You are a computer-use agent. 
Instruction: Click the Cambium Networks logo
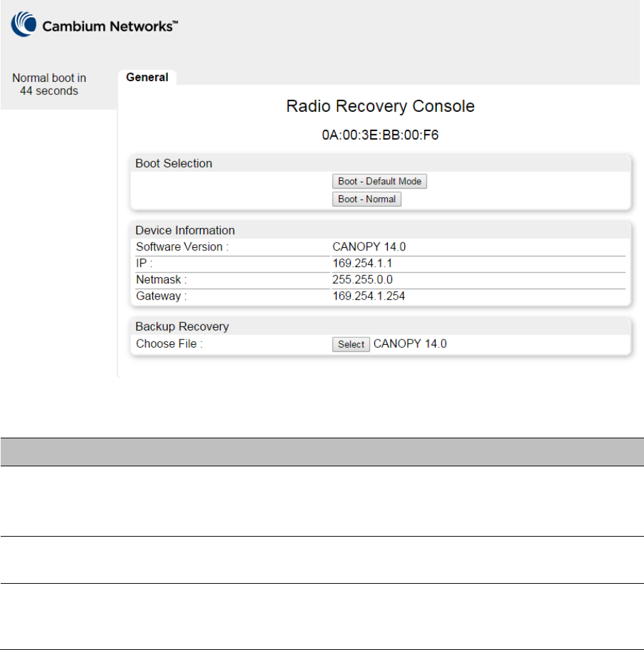[x=94, y=25]
